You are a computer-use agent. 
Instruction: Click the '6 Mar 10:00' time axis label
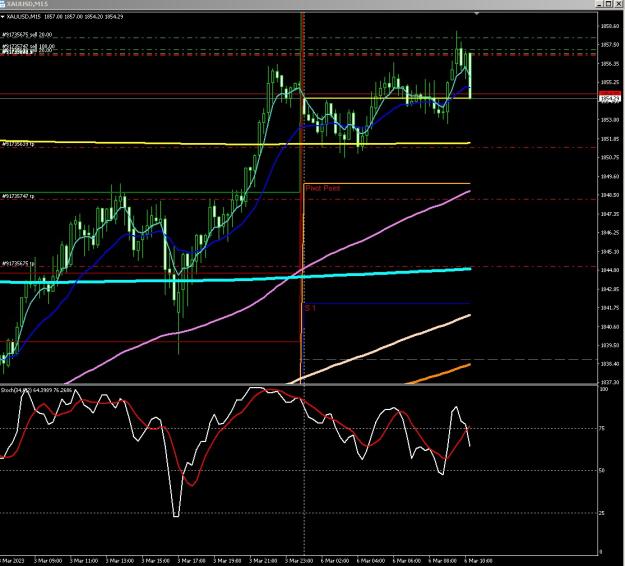pyautogui.click(x=478, y=560)
